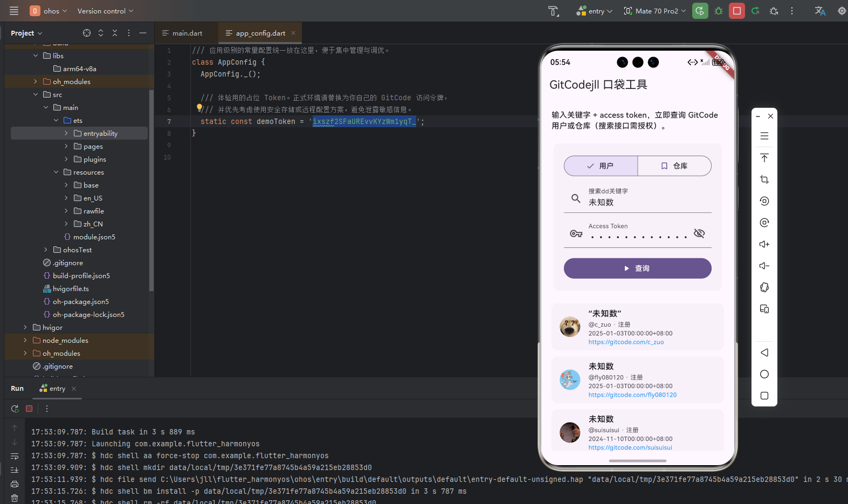Click the Project panel vertical scrollbar
The height and width of the screenshot is (504, 848).
(x=151, y=191)
